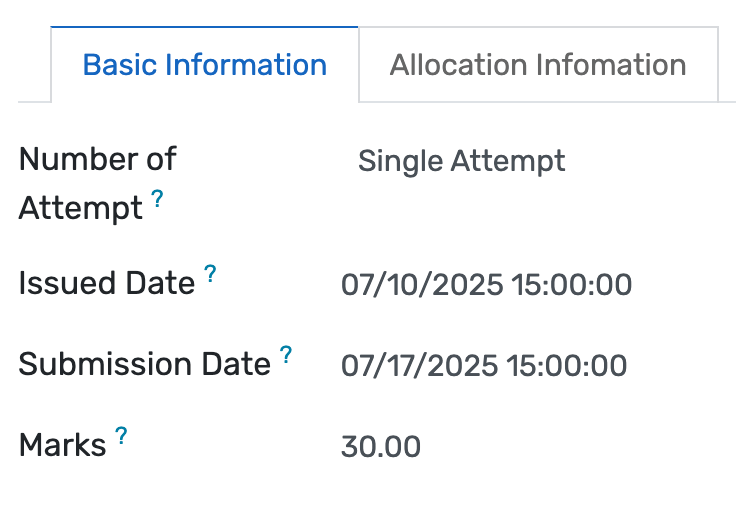Select the Single Attempt field value
Image resolution: width=736 pixels, height=508 pixels.
[462, 161]
